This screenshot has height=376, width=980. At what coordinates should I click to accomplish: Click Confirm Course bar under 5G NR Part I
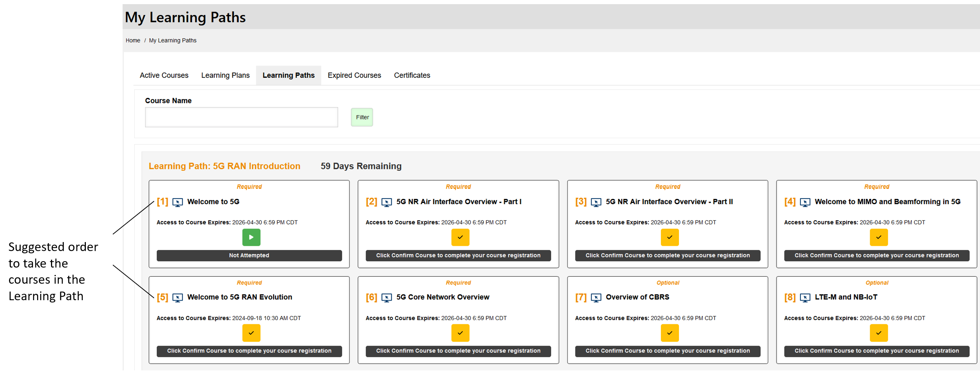click(x=458, y=256)
